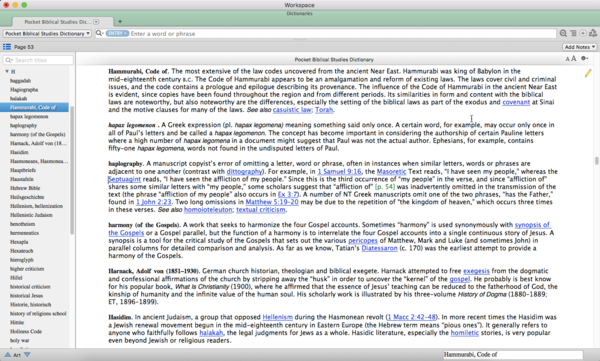Screen dimensions: 600x361
Task: Open the covenant hyperlink
Action: point(516,102)
